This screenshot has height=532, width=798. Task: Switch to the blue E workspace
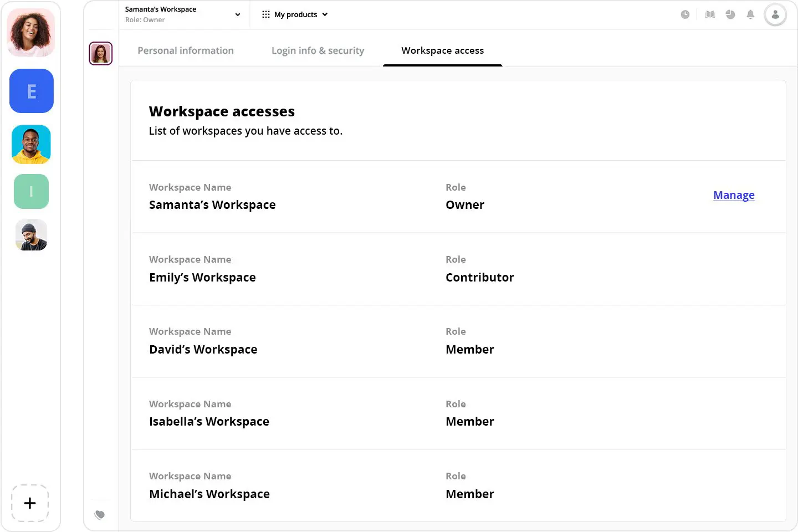[32, 91]
